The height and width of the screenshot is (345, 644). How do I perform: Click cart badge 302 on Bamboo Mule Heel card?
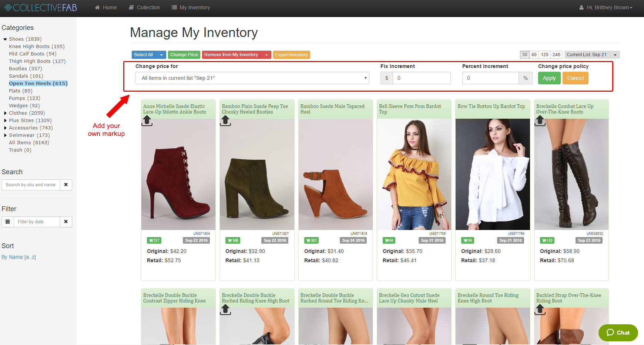[x=311, y=240]
